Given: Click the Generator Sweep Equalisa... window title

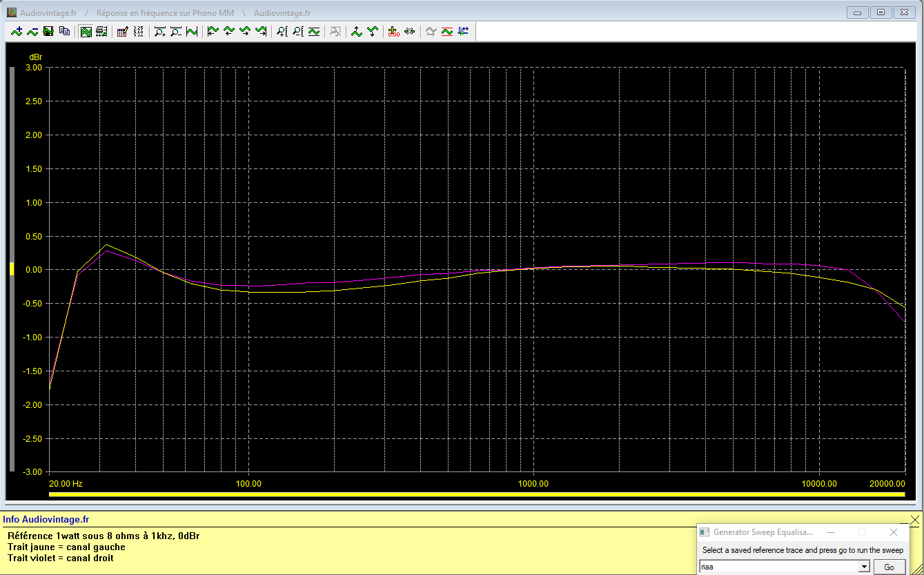Looking at the screenshot, I should pyautogui.click(x=763, y=532).
